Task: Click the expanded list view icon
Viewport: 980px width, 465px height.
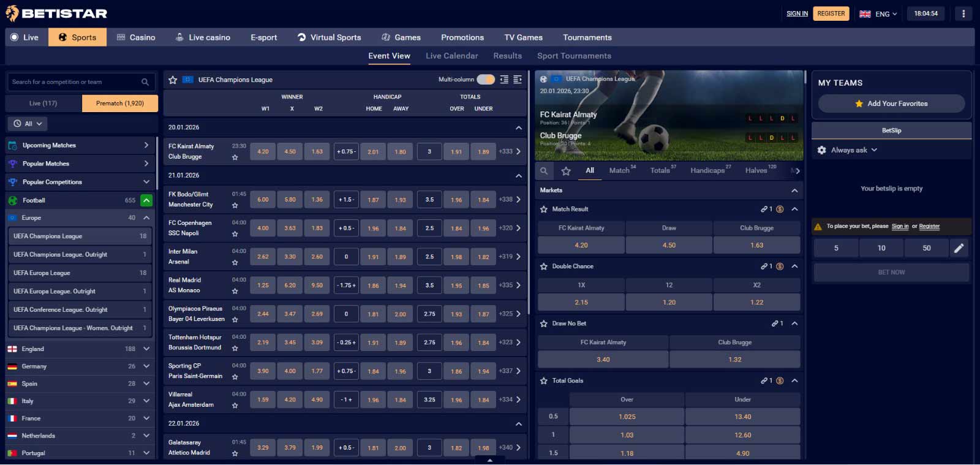Action: click(518, 80)
